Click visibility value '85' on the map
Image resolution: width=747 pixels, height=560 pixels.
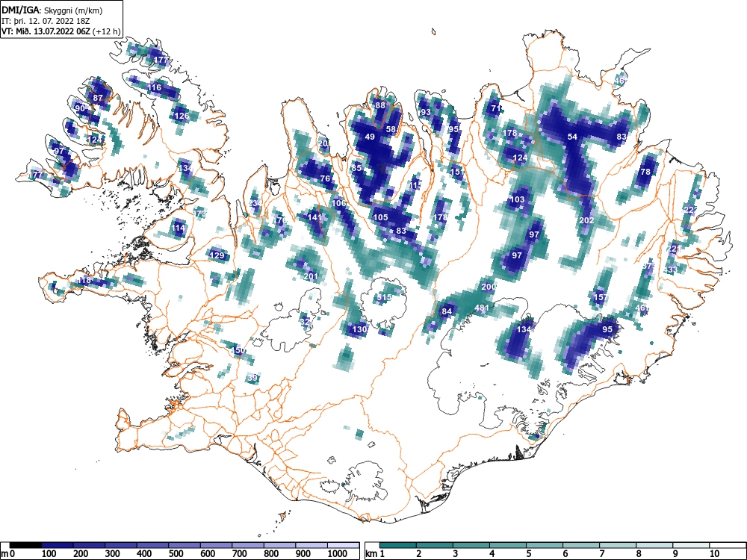pyautogui.click(x=356, y=168)
